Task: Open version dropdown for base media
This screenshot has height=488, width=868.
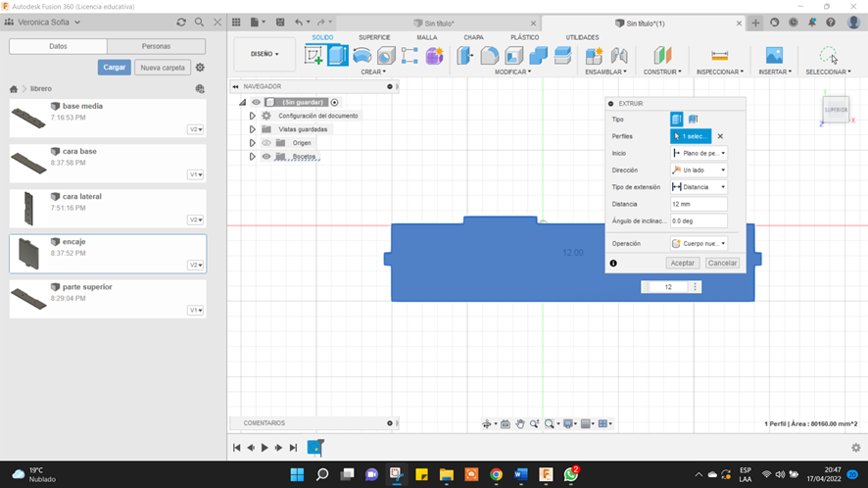Action: pyautogui.click(x=195, y=129)
